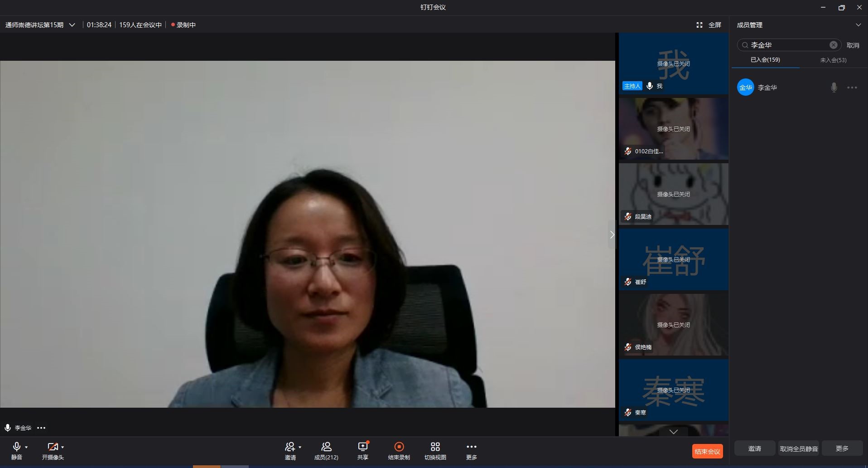Click the invite icon in bottom toolbar
Image resolution: width=868 pixels, height=468 pixels.
pos(290,447)
